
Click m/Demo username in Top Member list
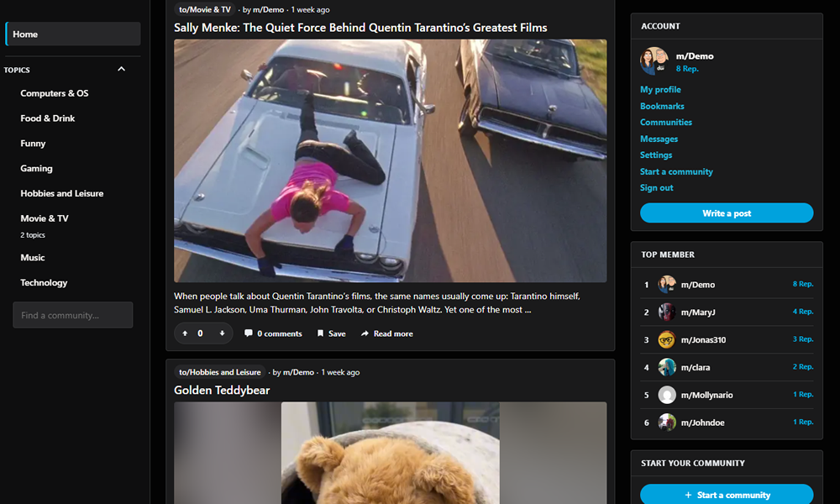697,285
